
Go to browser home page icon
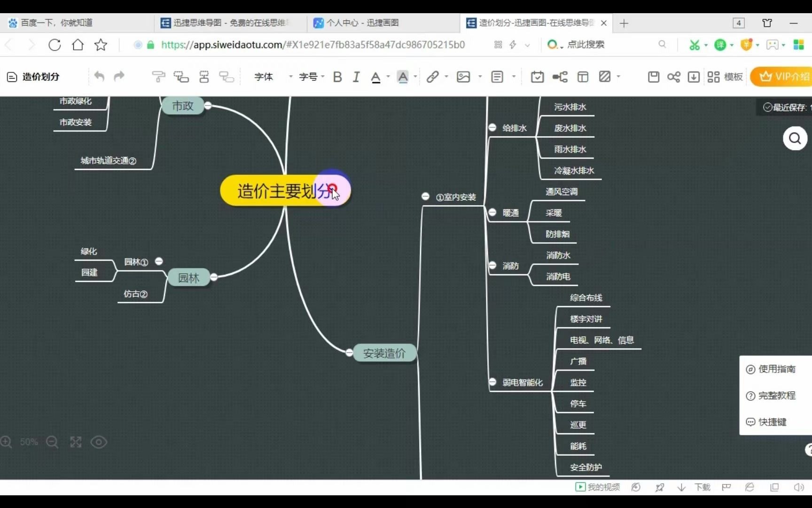(x=78, y=45)
